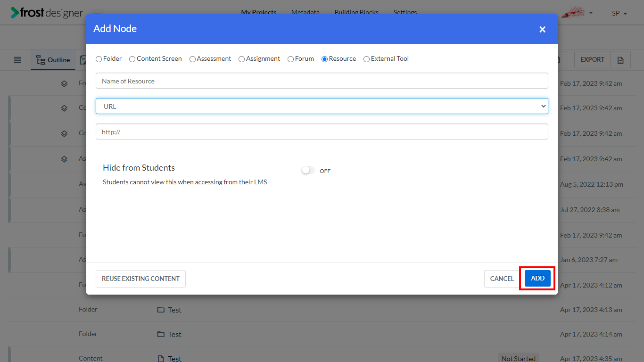Open the hamburger menu icon
Viewport: 644px width, 362px height.
(x=17, y=60)
